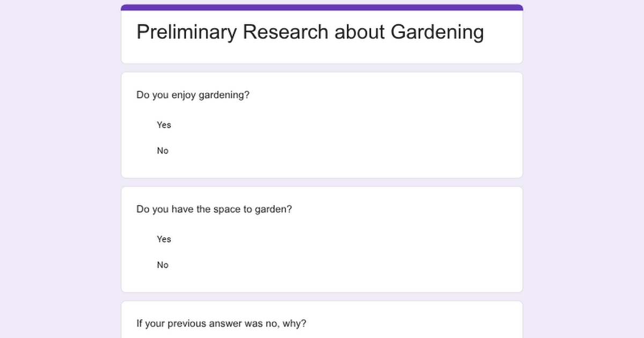
Task: Choose No for having space to garden
Action: (x=163, y=265)
